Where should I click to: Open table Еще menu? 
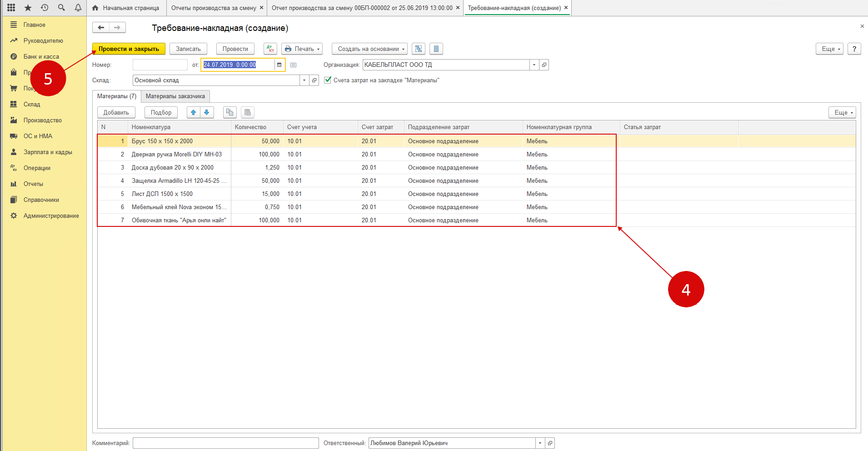click(843, 112)
